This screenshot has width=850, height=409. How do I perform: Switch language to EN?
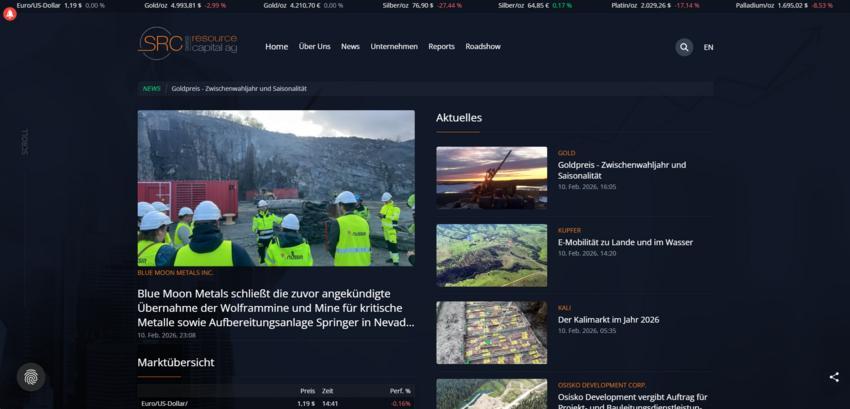[x=708, y=47]
